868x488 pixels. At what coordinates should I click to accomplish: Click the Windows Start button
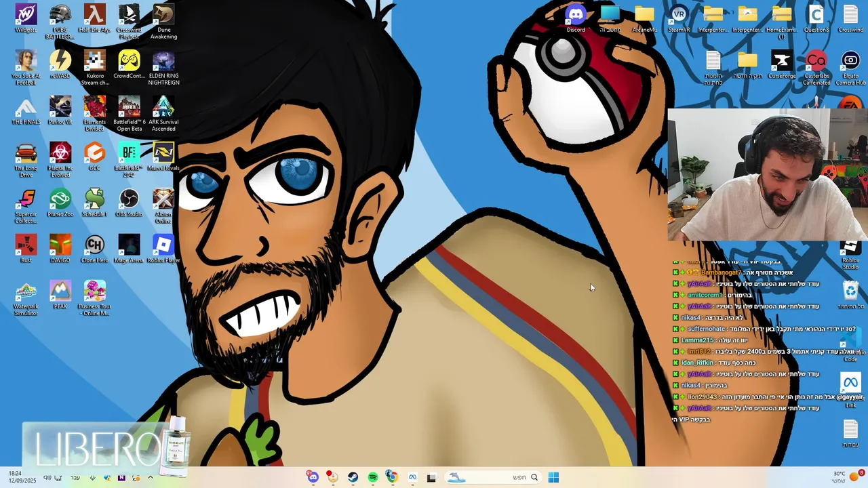(x=553, y=478)
